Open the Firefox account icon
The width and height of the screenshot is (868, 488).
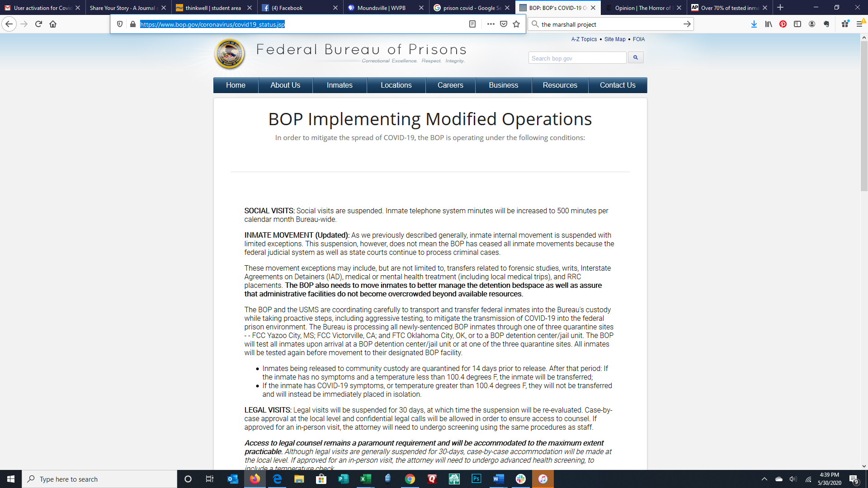pyautogui.click(x=812, y=24)
